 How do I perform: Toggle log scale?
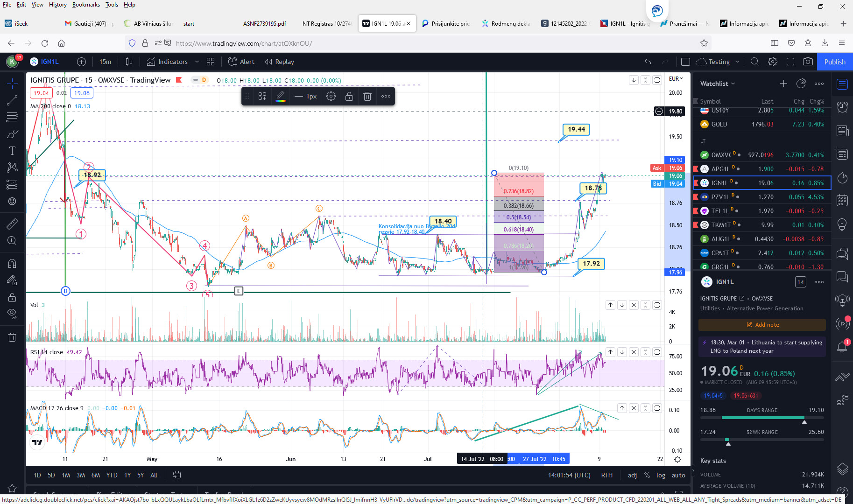pyautogui.click(x=661, y=475)
